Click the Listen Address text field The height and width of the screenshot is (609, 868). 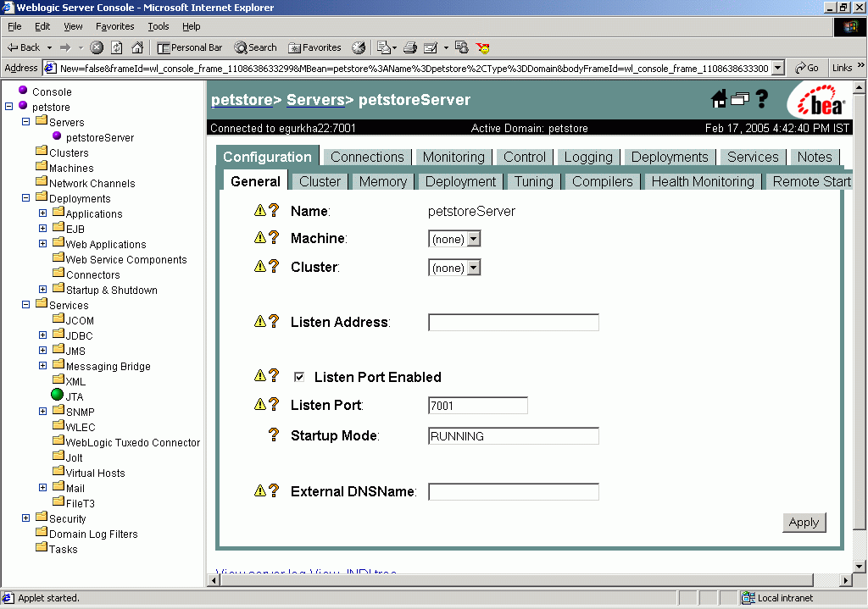513,323
